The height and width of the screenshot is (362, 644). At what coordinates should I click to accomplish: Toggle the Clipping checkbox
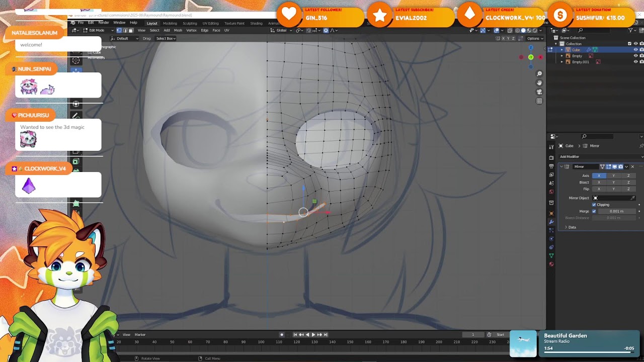[594, 205]
